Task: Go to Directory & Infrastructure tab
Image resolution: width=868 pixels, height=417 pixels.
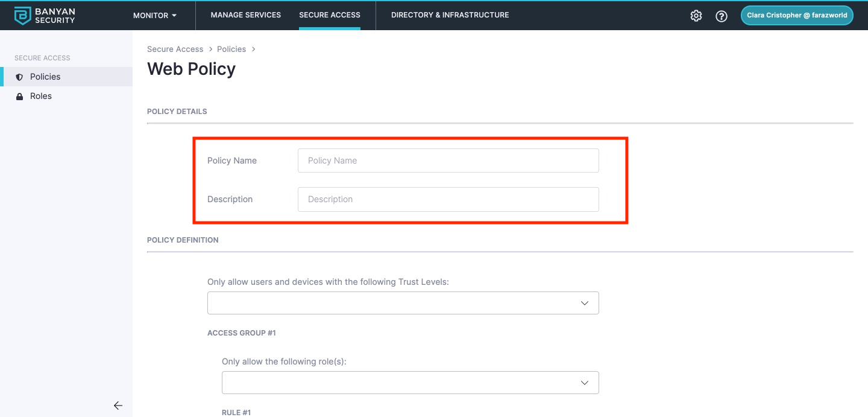Action: point(450,15)
